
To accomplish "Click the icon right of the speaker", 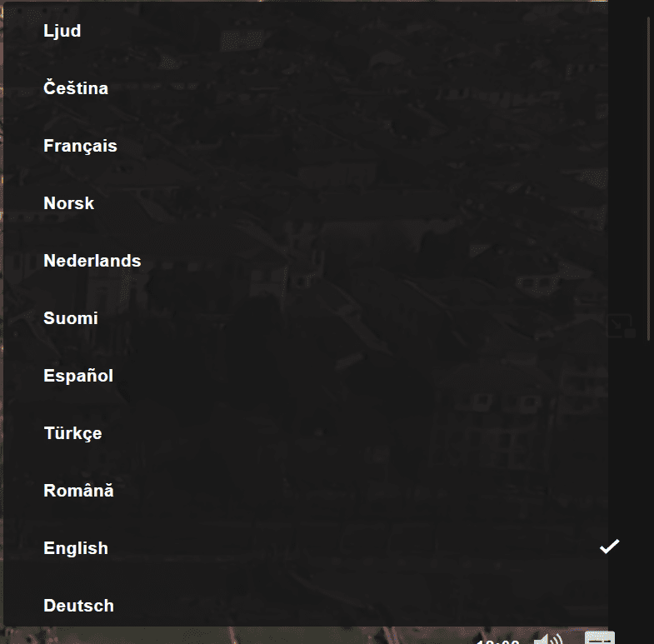I will (600, 638).
